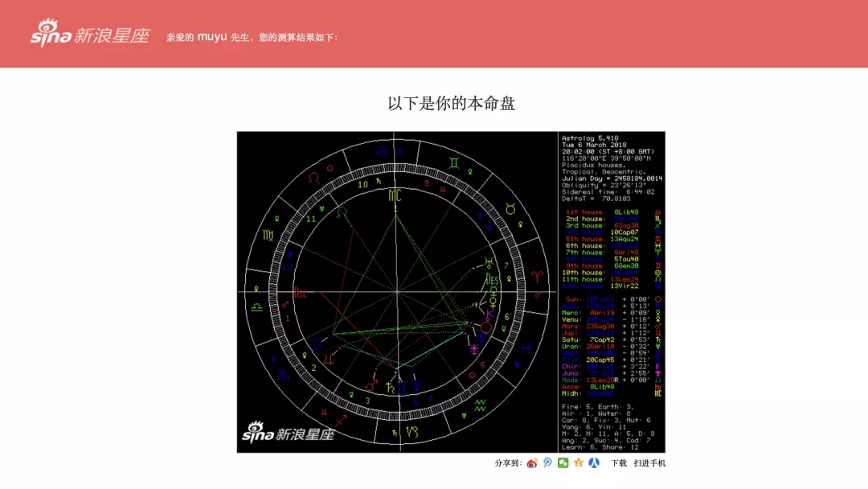The image size is (868, 489).
Task: Click the Libra glyph by 1st house
Action: point(658,212)
